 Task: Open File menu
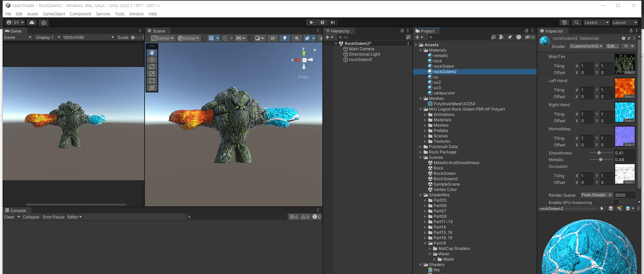8,14
